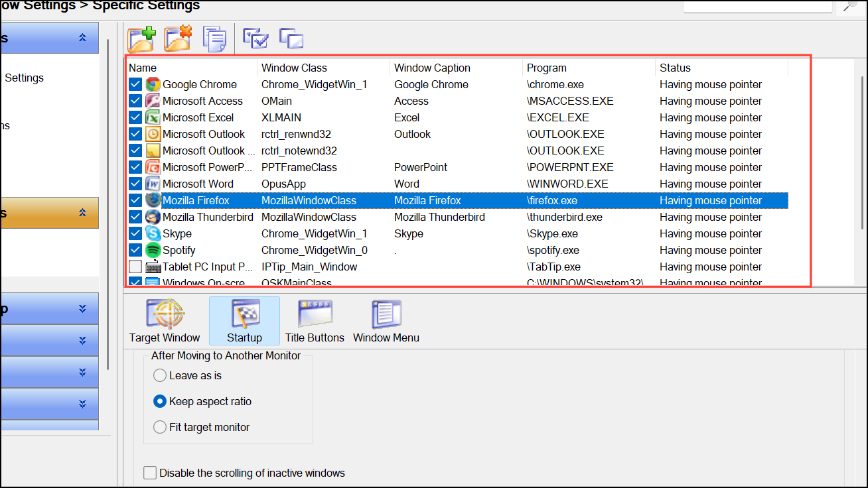Image resolution: width=868 pixels, height=488 pixels.
Task: Click the Settings item in the left sidebar
Action: pos(24,78)
